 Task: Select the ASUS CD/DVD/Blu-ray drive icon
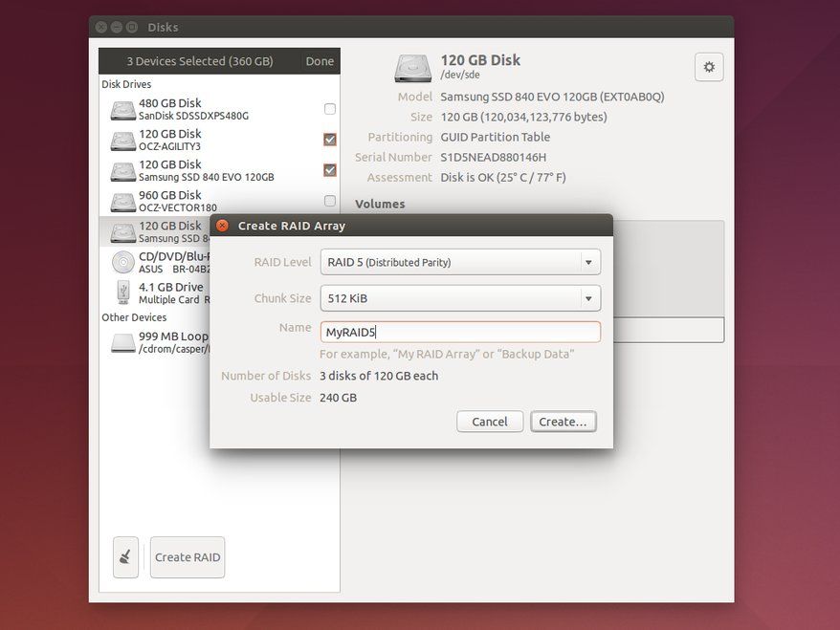point(122,261)
